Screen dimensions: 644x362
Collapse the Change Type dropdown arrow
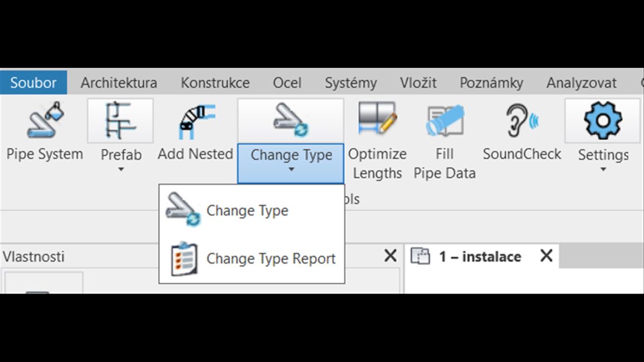(x=291, y=169)
